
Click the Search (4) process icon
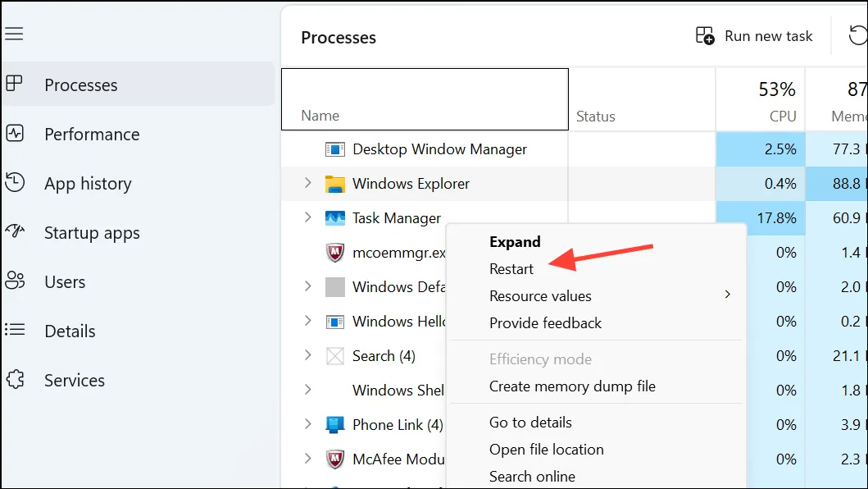[335, 356]
